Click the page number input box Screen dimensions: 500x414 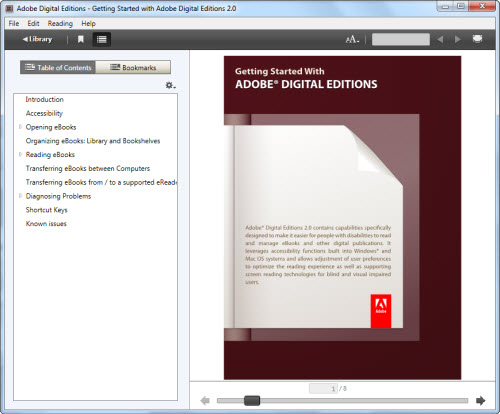323,389
